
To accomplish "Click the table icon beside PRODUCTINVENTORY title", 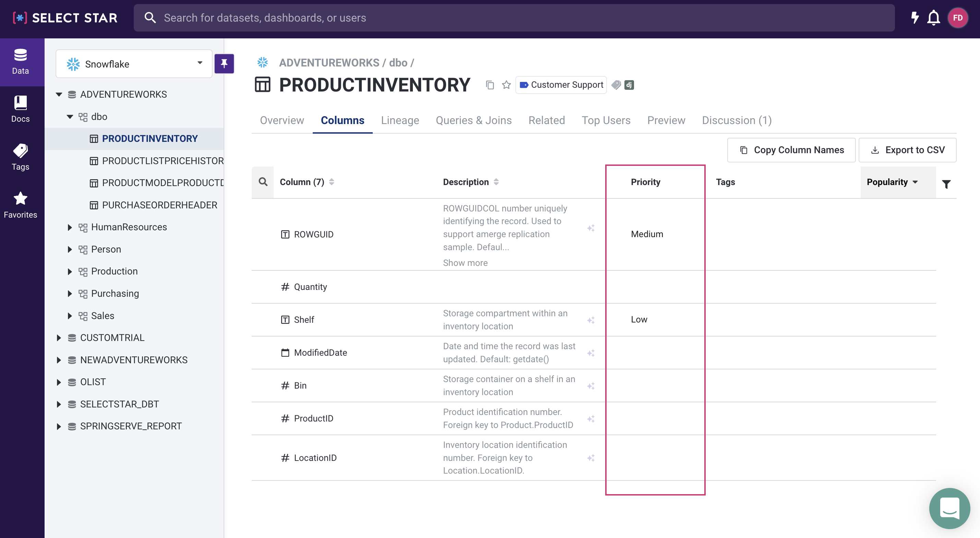I will 263,84.
